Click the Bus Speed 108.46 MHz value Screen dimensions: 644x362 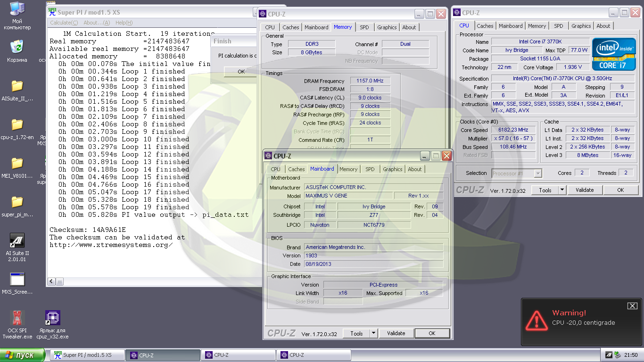tap(513, 147)
